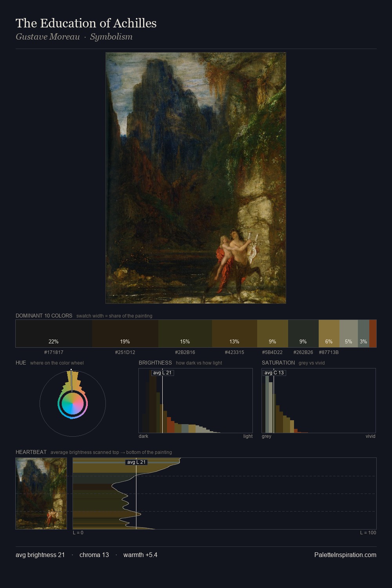The width and height of the screenshot is (392, 588).
Task: Select the 19% dark brown swatch
Action: tap(125, 334)
